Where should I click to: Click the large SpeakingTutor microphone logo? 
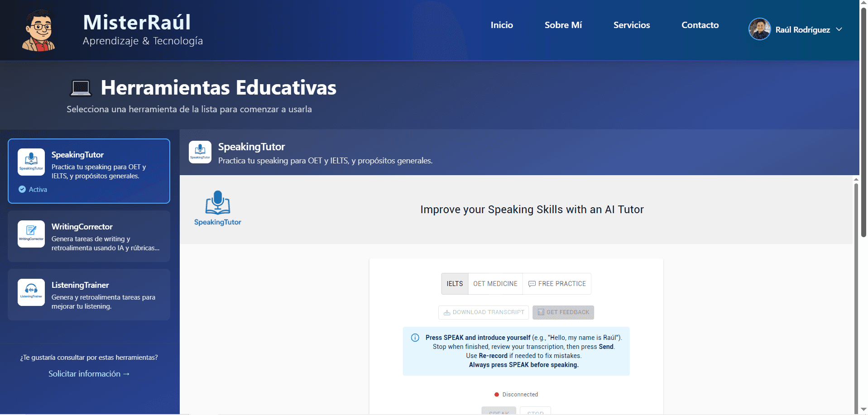(x=218, y=208)
